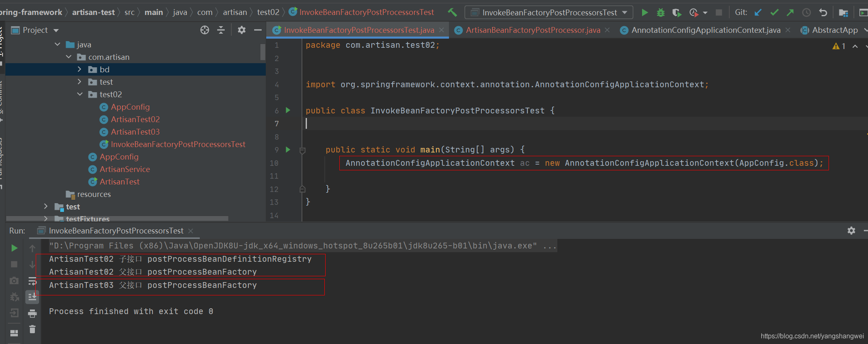Click the Build project hammer icon
The image size is (868, 344).
pyautogui.click(x=452, y=12)
